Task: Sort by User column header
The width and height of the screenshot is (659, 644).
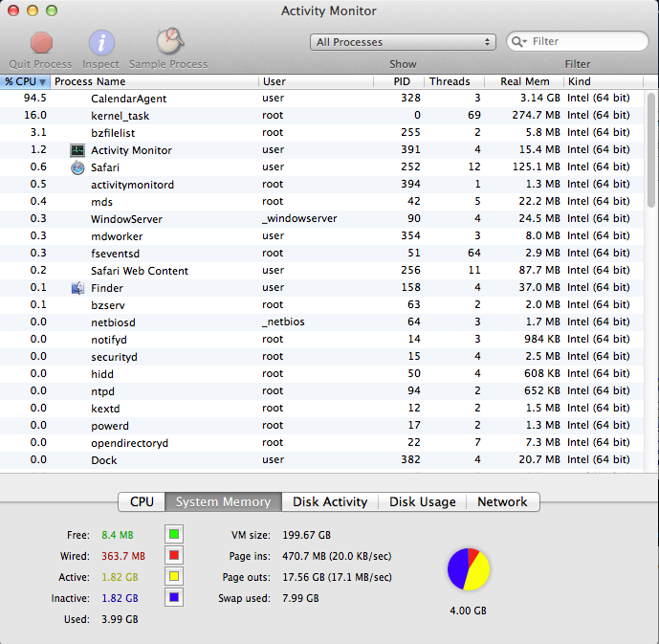Action: (316, 81)
